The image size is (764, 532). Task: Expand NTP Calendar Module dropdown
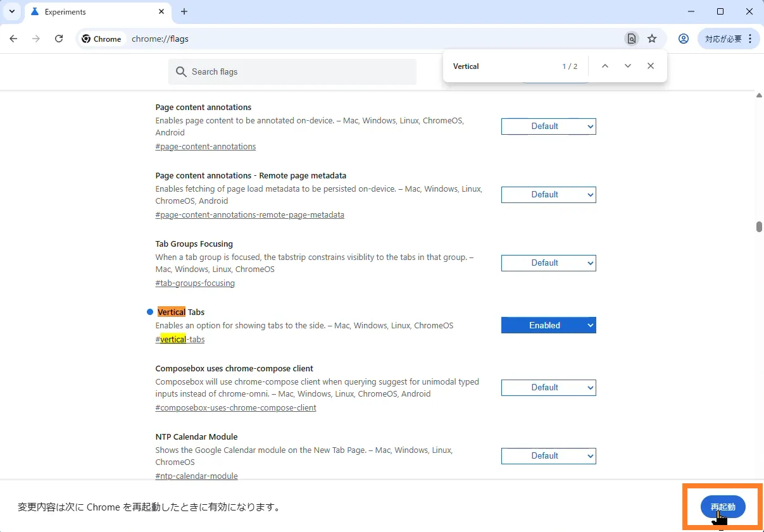(548, 456)
